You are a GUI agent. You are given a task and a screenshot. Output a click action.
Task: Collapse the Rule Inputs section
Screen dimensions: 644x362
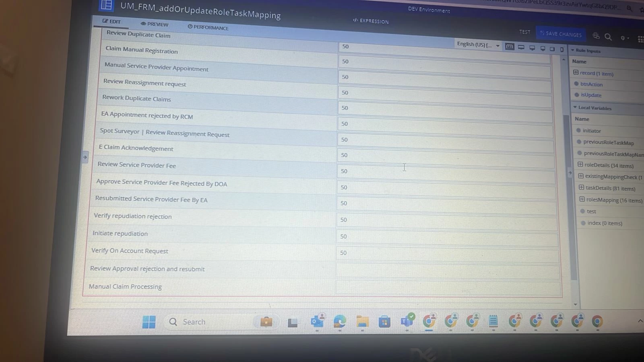coord(573,50)
